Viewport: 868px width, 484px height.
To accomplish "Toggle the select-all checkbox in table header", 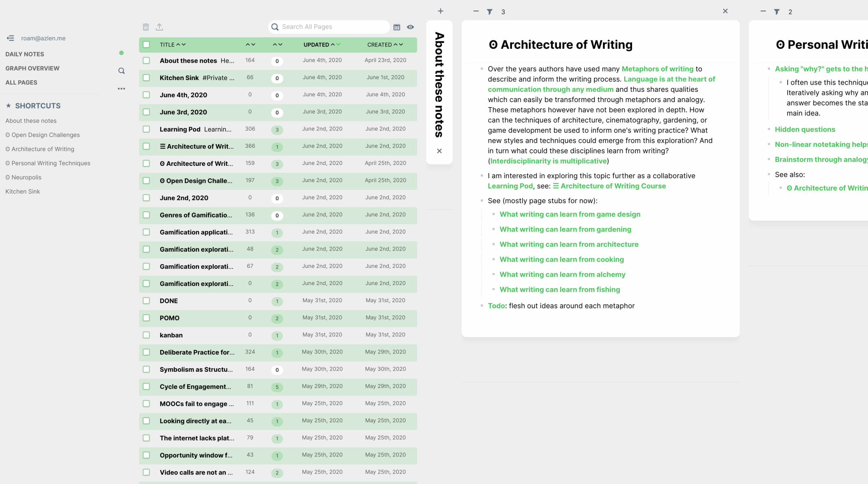I will [146, 45].
